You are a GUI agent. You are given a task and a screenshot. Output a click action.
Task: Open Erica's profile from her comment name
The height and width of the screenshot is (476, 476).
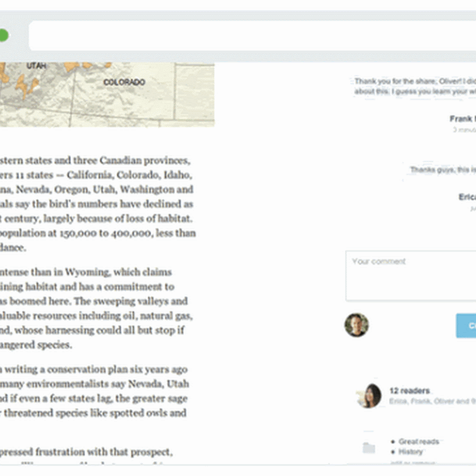[466, 197]
